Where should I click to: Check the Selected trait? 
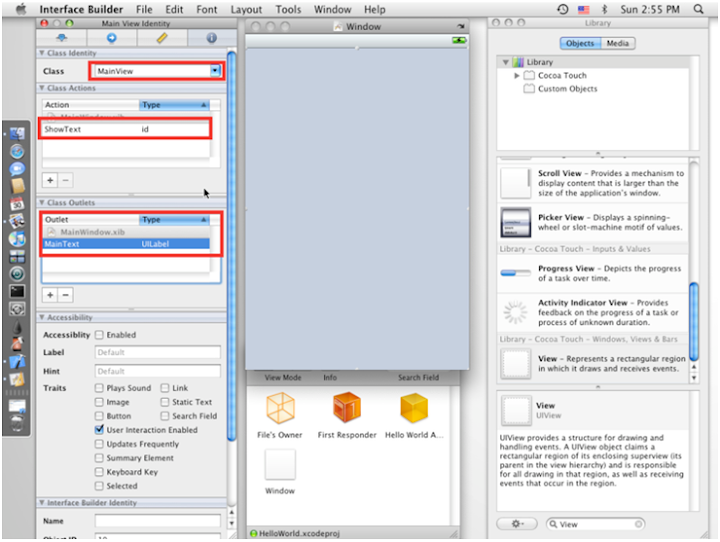coord(99,486)
